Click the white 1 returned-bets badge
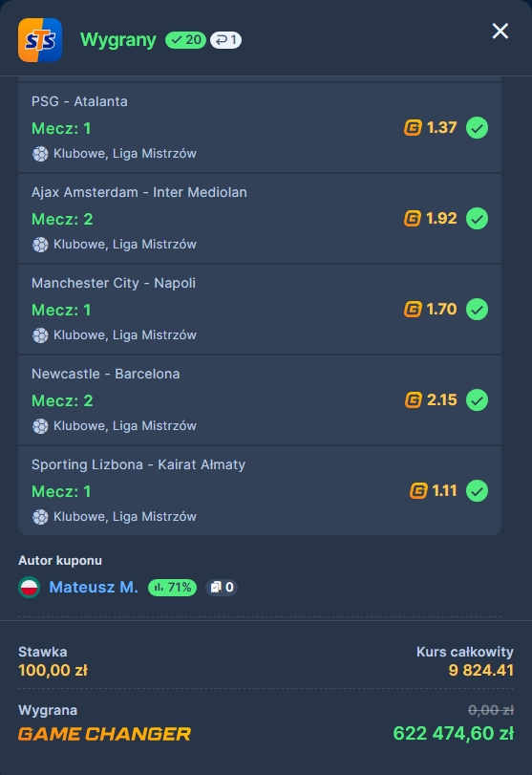This screenshot has height=775, width=532. point(225,40)
